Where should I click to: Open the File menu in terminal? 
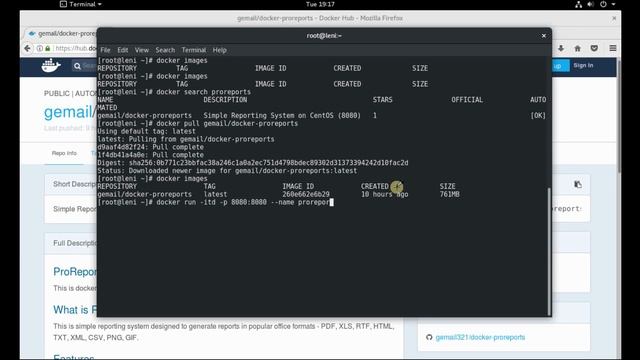click(x=105, y=50)
